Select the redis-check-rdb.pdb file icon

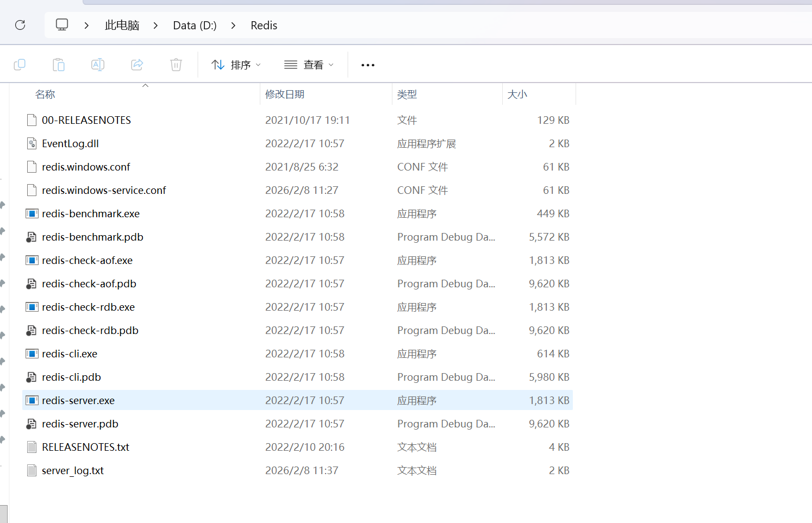[x=32, y=330]
